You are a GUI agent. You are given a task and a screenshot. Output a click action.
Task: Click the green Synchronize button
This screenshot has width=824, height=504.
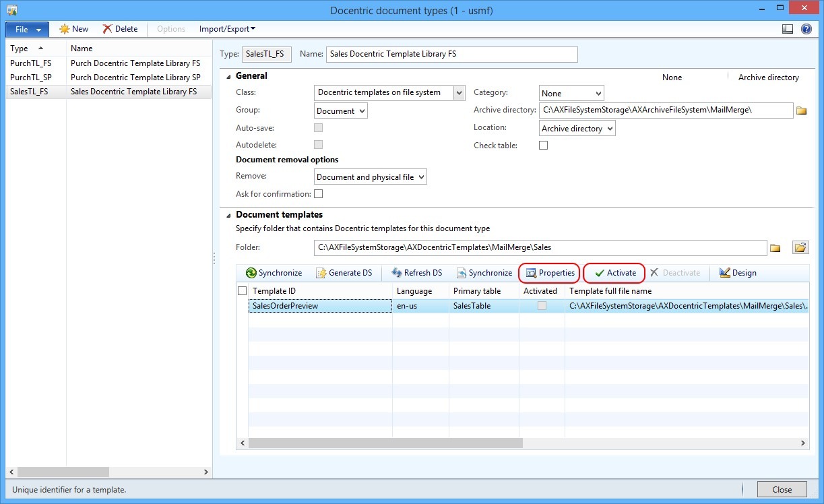274,273
